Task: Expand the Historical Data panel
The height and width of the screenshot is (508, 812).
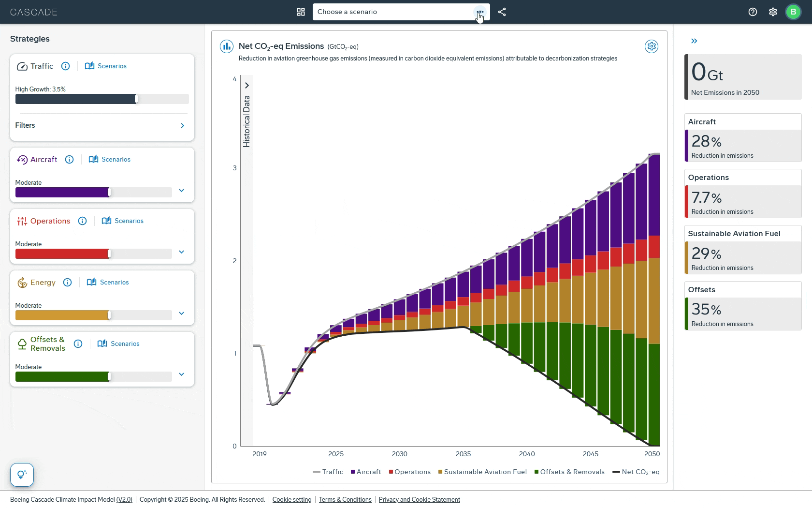Action: (x=246, y=86)
